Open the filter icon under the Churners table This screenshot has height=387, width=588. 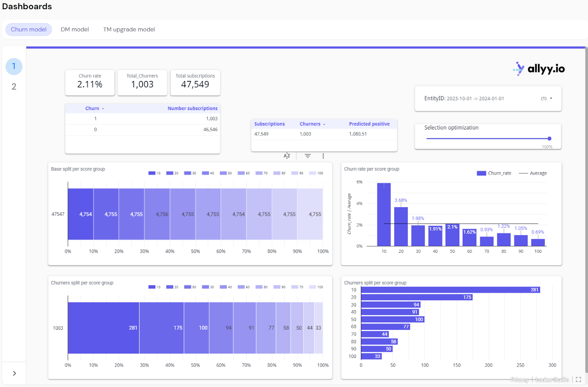[x=307, y=156]
